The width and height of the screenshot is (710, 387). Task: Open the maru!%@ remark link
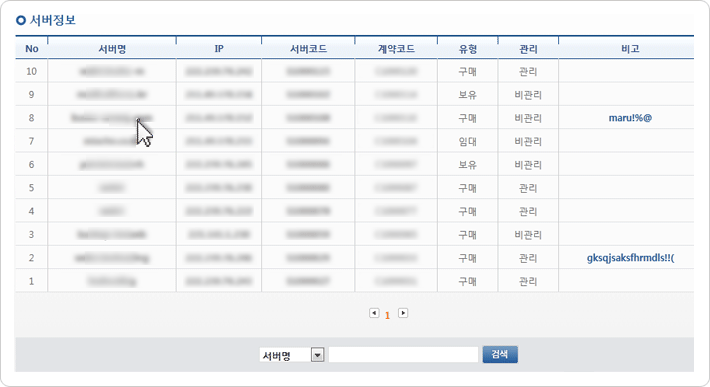point(630,118)
